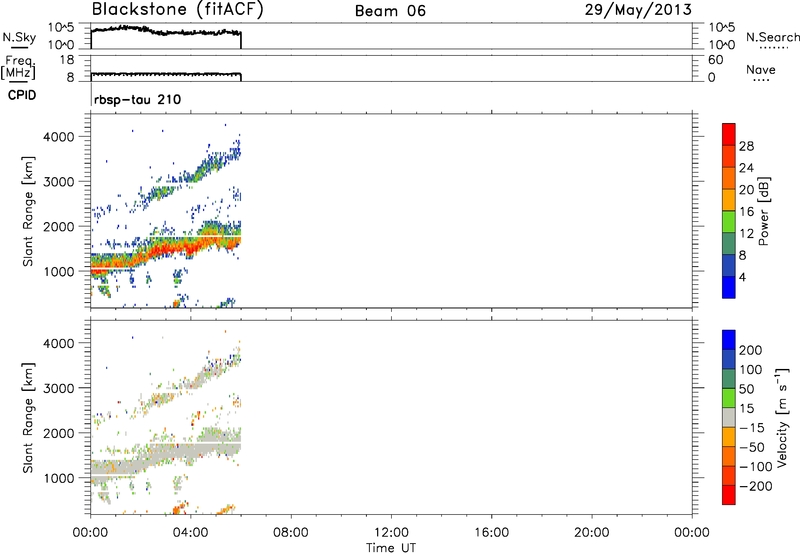Click the 'N.Search' legend label
The height and width of the screenshot is (554, 800).
(x=773, y=37)
